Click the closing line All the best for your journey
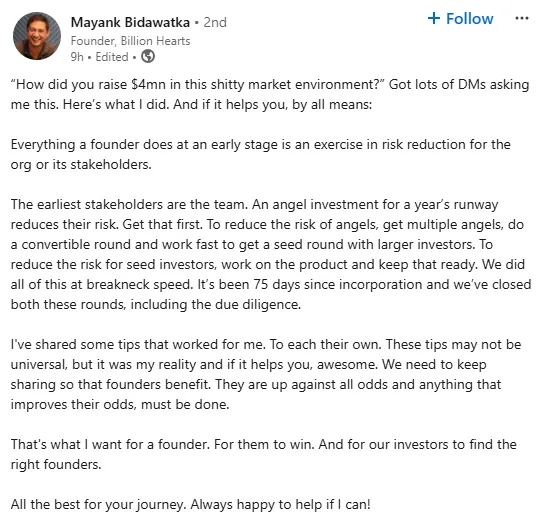The width and height of the screenshot is (544, 517). [x=190, y=504]
